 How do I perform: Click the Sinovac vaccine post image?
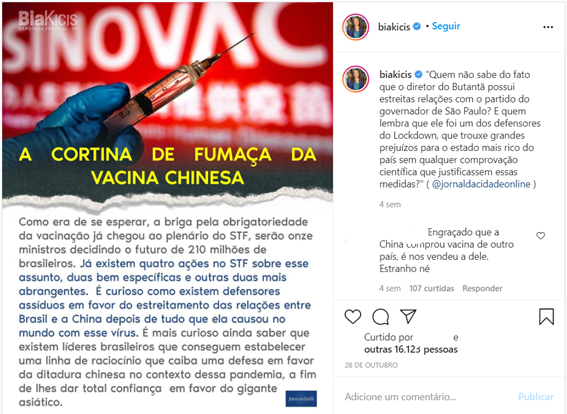167,207
